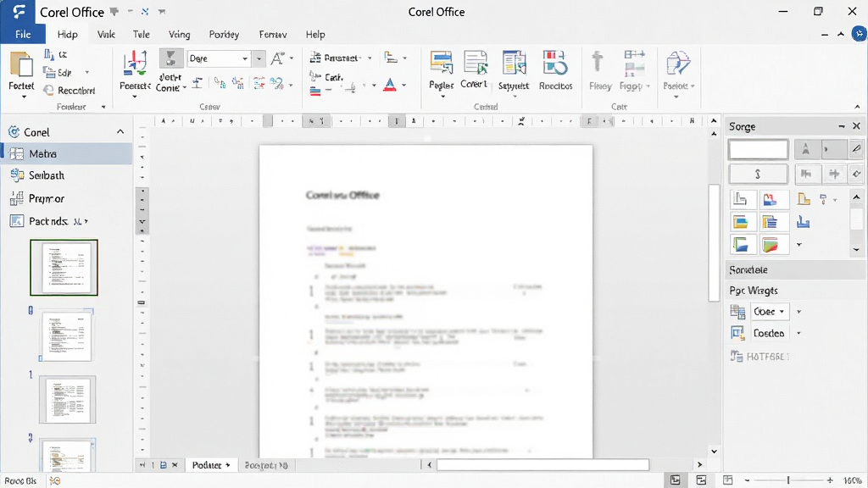Open the Dare font name combo box

click(x=219, y=58)
